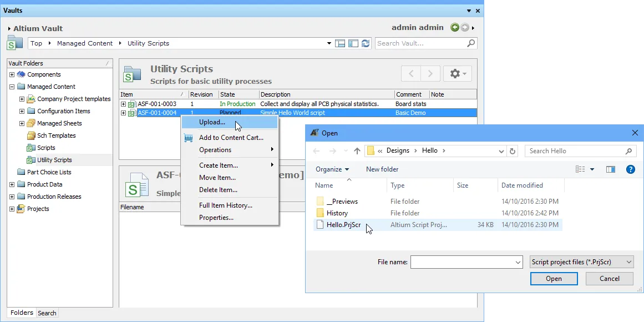Open the Create Item submenu

click(230, 165)
